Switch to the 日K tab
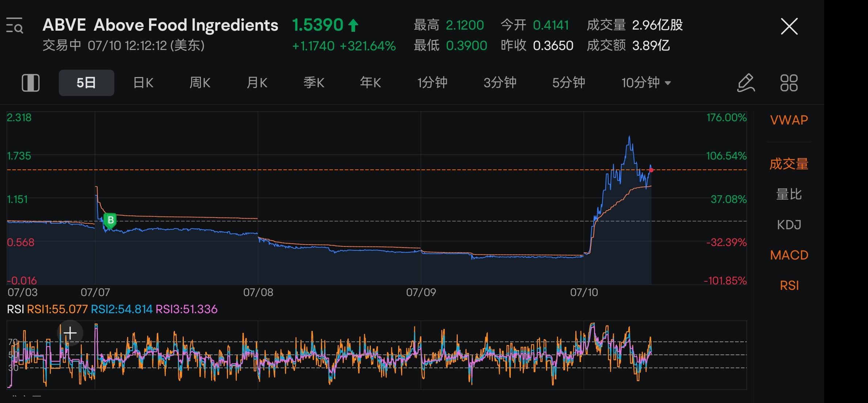This screenshot has width=868, height=403. (x=143, y=83)
